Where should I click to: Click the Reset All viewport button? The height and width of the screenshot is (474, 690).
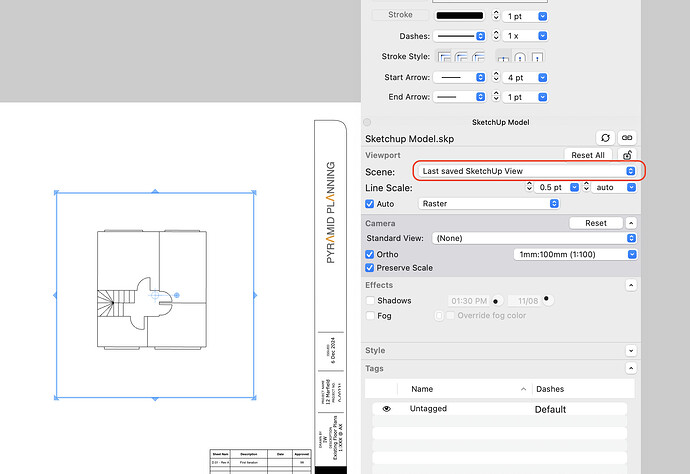[x=587, y=155]
